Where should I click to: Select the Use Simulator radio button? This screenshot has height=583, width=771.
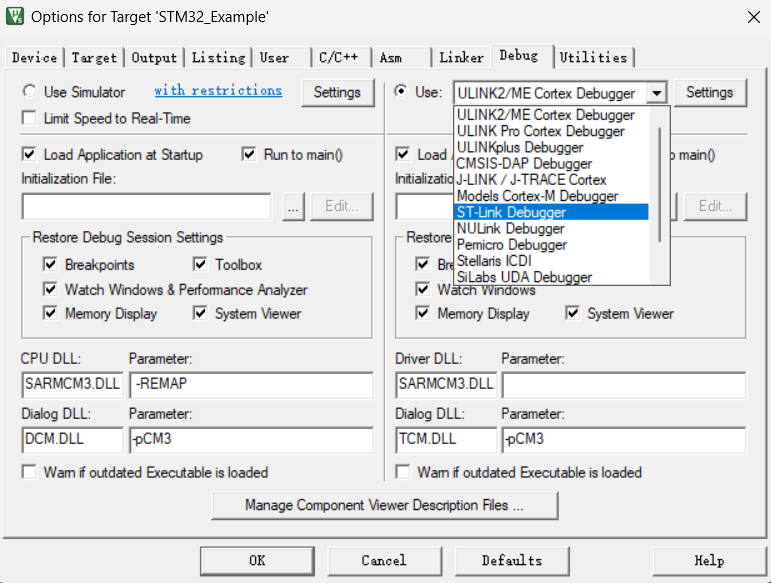coord(30,91)
